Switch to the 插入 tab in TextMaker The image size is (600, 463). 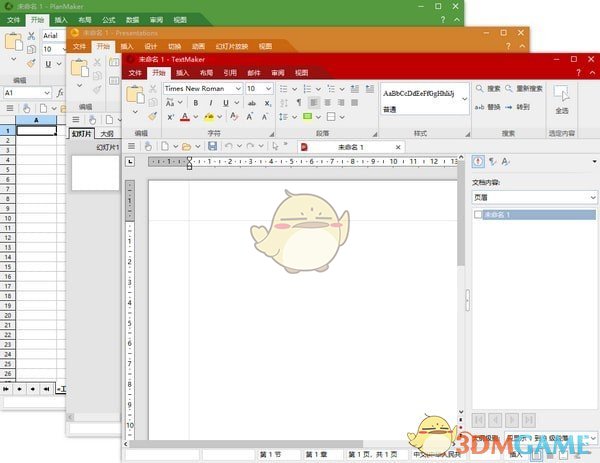[182, 73]
